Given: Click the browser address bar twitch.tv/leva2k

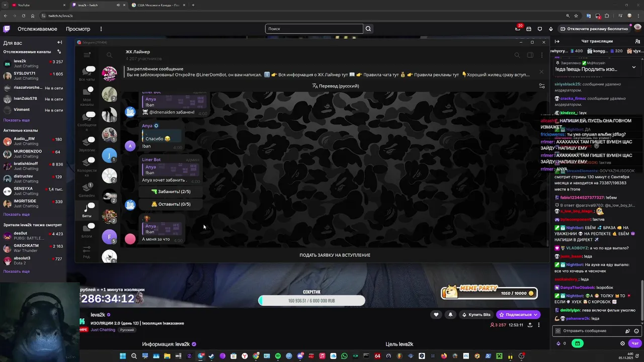Looking at the screenshot, I should 302,16.
